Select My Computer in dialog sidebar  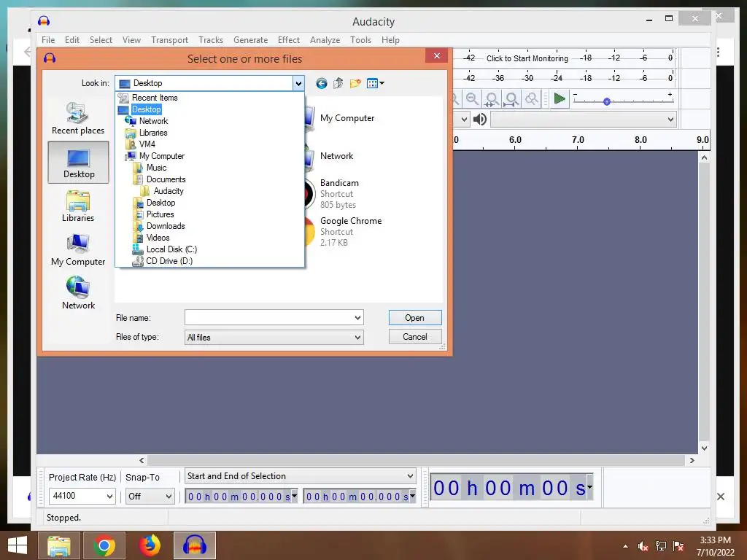pyautogui.click(x=78, y=249)
